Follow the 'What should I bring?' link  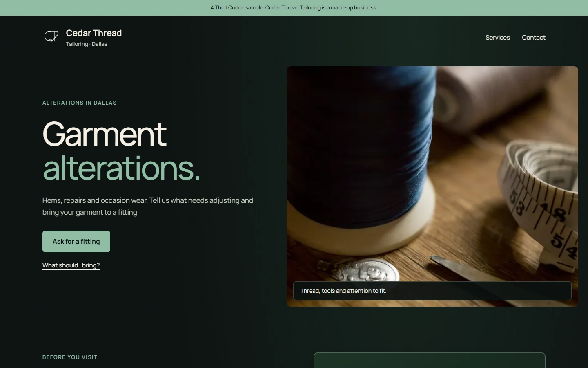[71, 265]
